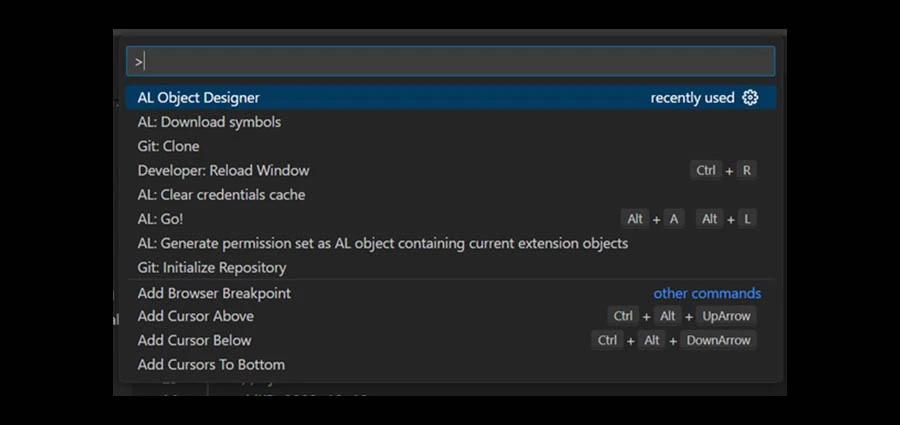Viewport: 900px width, 425px height.
Task: Choose Git: Initialize Repository command
Action: click(450, 268)
